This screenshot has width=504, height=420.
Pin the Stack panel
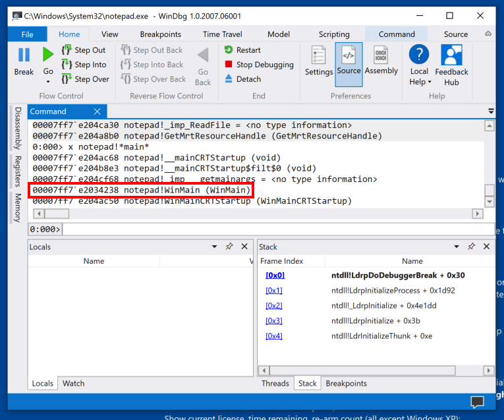(471, 247)
